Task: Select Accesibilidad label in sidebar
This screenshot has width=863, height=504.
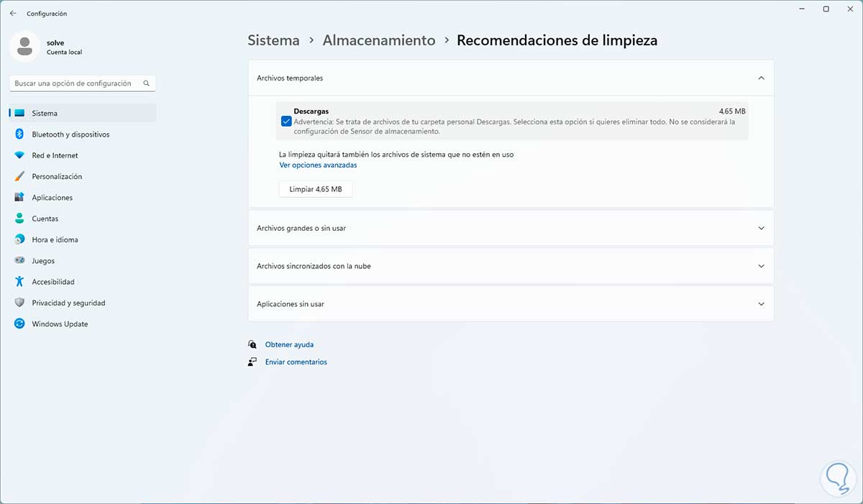Action: 53,282
